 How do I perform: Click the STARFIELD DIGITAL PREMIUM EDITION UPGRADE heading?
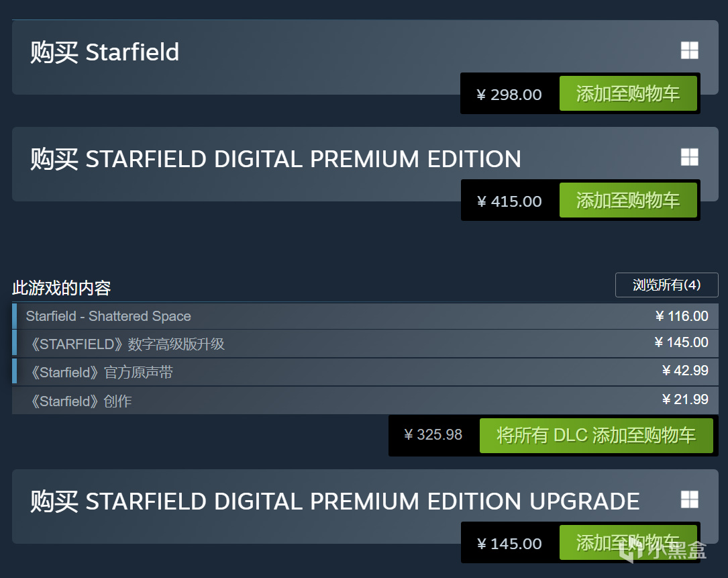tap(335, 501)
